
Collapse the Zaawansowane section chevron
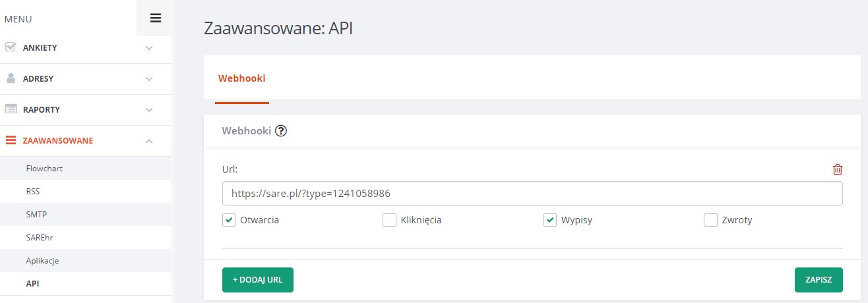(149, 141)
